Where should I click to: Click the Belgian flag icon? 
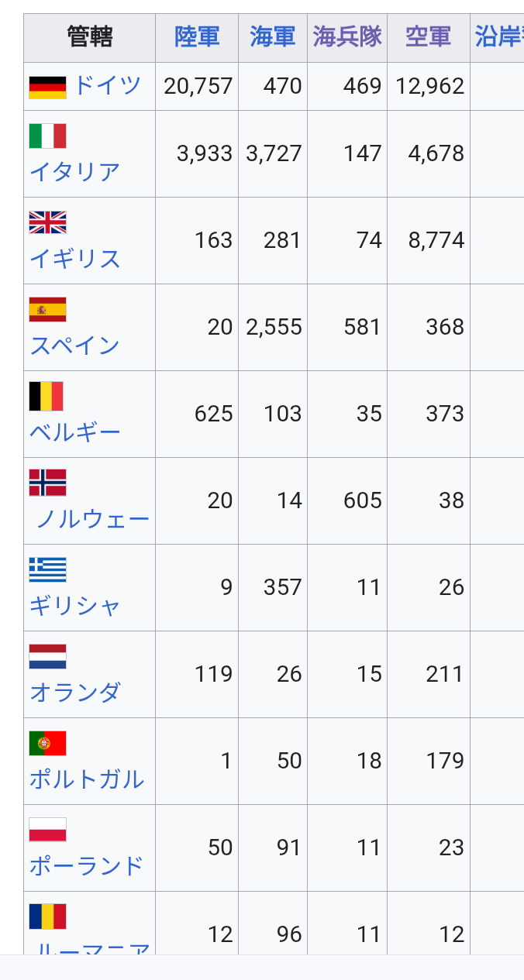46,396
